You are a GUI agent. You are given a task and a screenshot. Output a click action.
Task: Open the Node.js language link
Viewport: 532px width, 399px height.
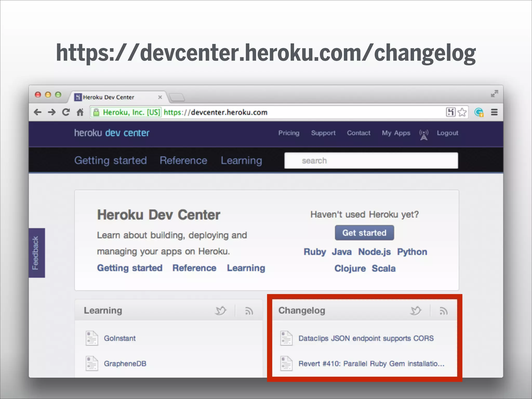click(375, 252)
